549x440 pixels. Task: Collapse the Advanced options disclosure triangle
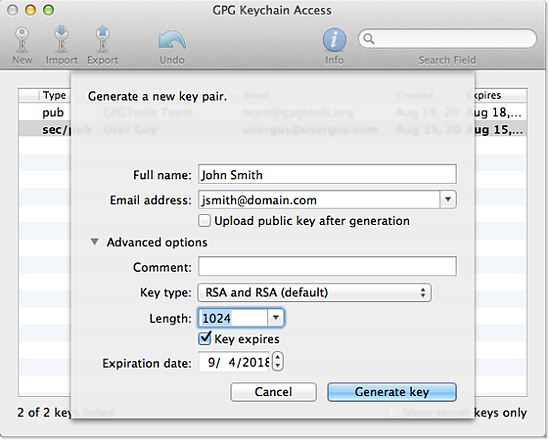click(x=95, y=242)
